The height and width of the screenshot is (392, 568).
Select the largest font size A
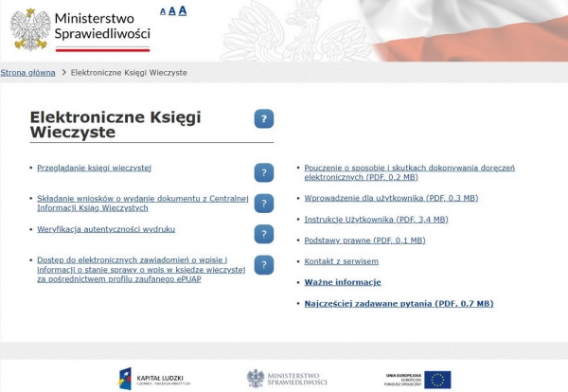(x=182, y=10)
